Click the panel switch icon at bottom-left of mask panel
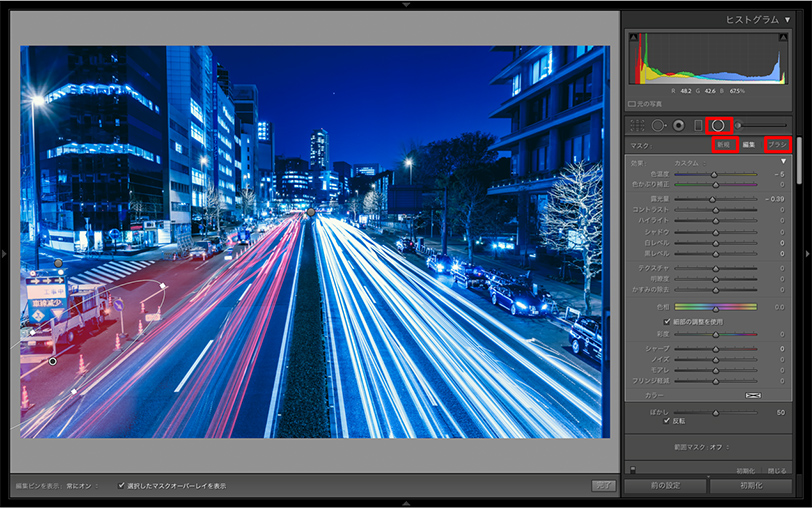 coord(632,470)
